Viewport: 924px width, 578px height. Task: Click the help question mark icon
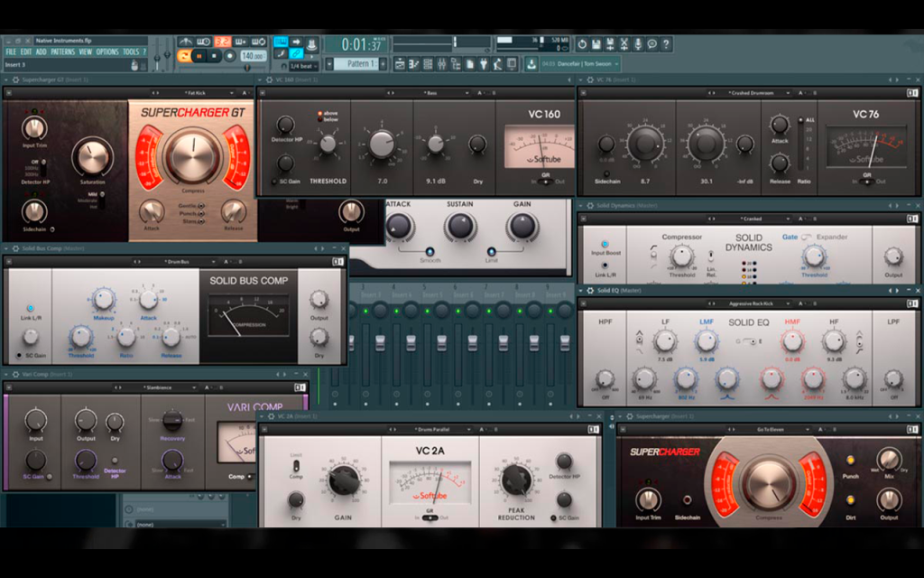[666, 43]
